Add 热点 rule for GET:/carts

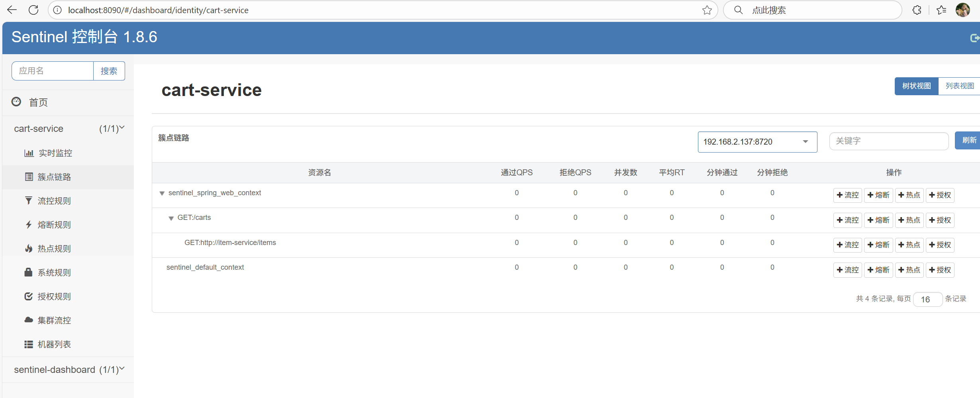tap(909, 220)
